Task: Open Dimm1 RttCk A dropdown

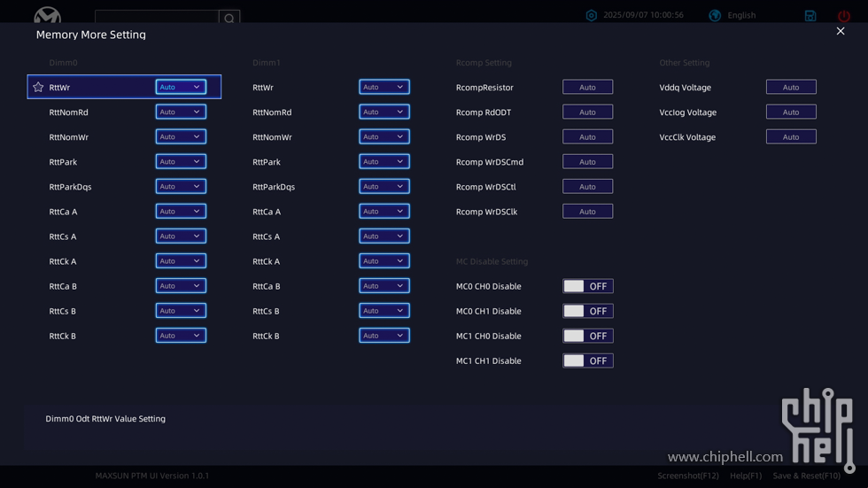Action: (384, 261)
